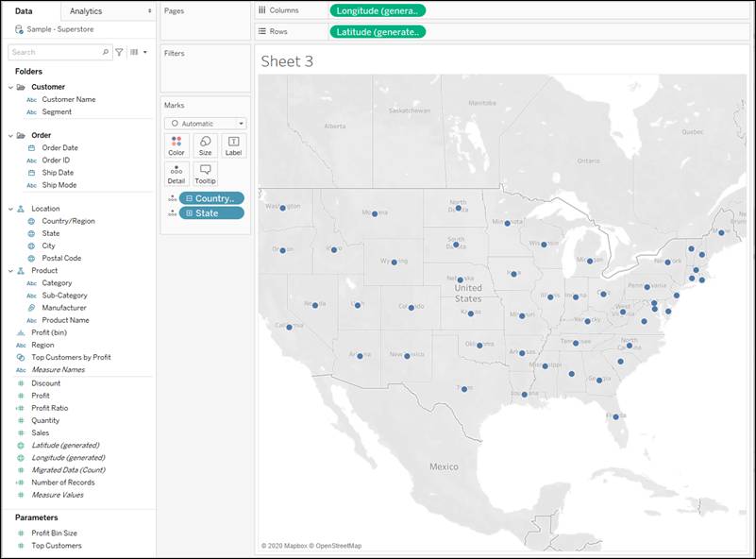Click the folder icon next to Customer
The image size is (756, 559).
pyautogui.click(x=21, y=87)
